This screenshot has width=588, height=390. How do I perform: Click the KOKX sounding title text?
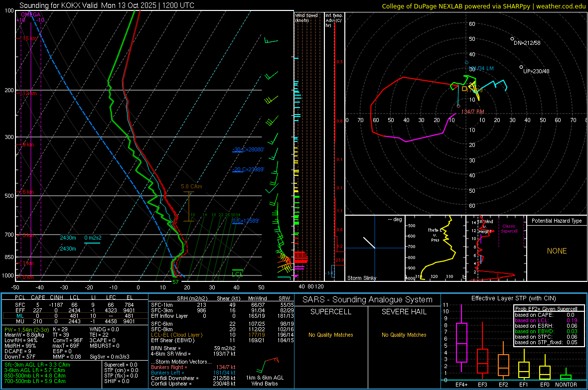coord(107,5)
